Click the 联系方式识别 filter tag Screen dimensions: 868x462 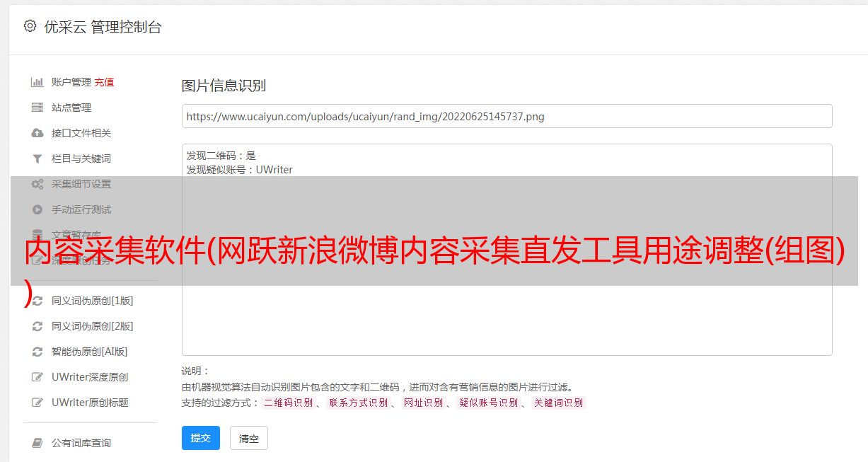pyautogui.click(x=359, y=403)
